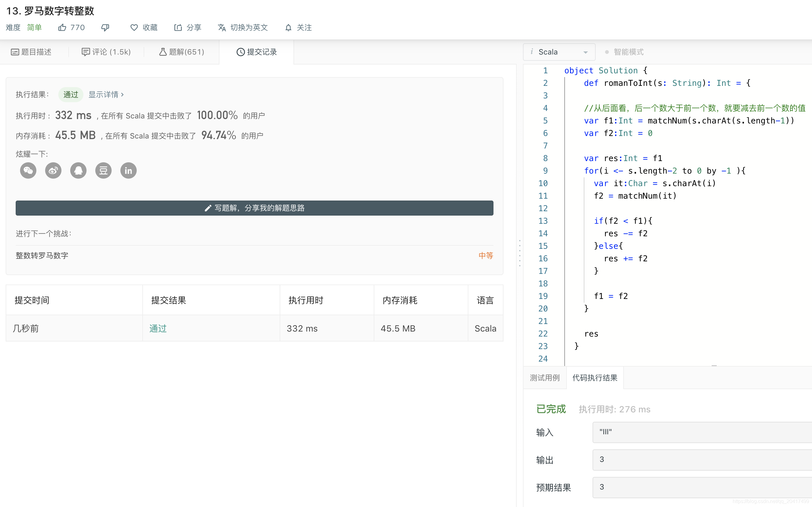Click the follow/关注 bell icon
Viewport: 812px width, 507px height.
point(289,27)
